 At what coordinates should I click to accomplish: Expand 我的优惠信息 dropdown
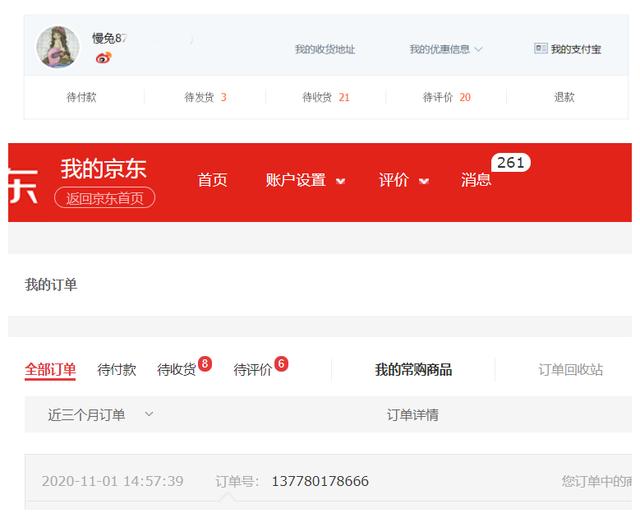(446, 49)
